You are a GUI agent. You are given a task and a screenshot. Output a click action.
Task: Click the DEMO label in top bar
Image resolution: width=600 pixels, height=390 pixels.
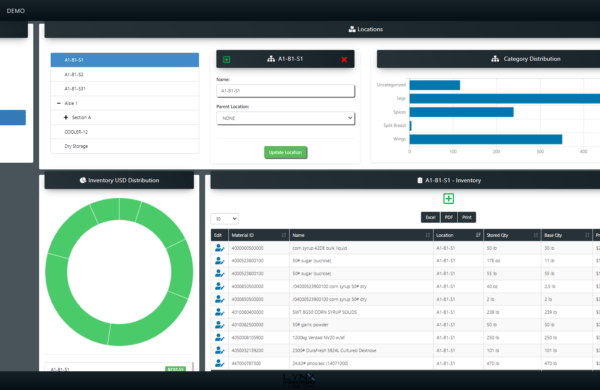point(16,11)
